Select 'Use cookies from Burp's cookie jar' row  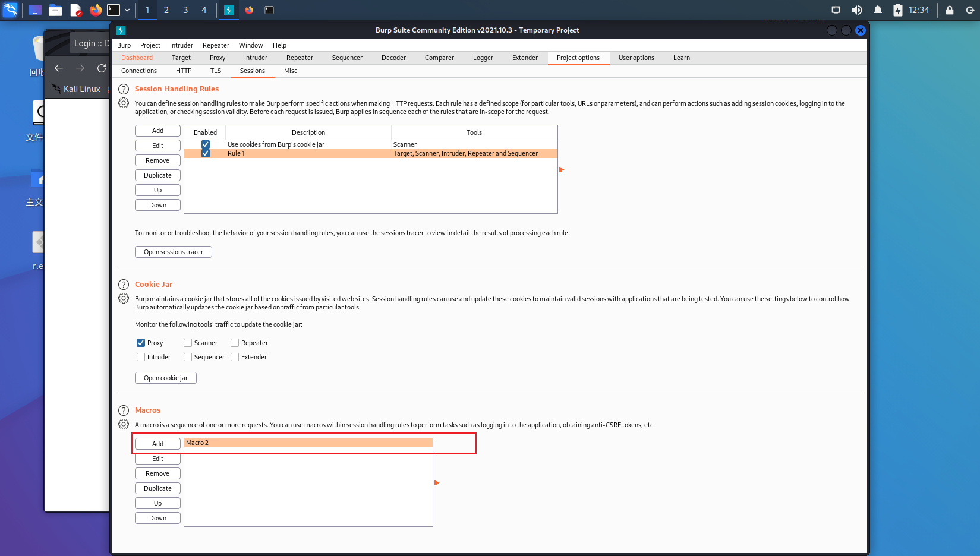point(371,144)
